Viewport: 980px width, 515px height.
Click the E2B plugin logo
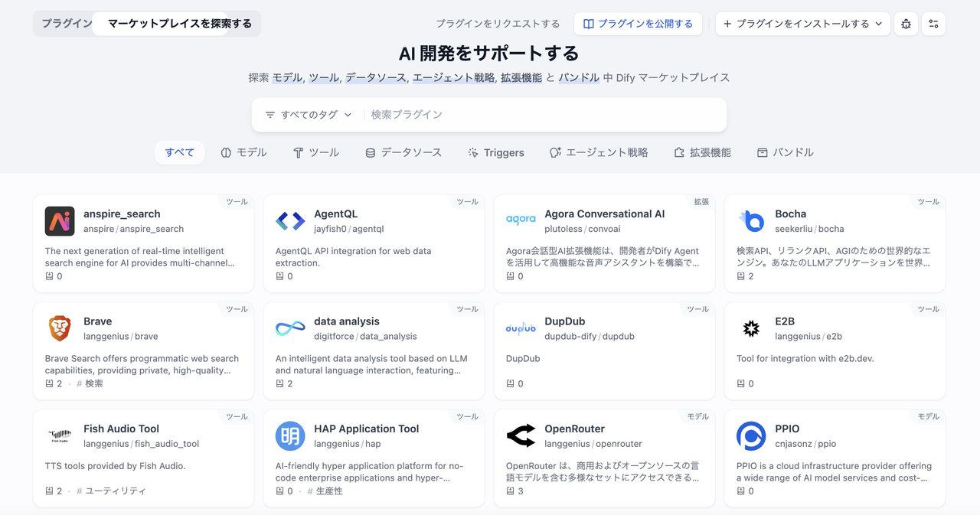(x=751, y=328)
